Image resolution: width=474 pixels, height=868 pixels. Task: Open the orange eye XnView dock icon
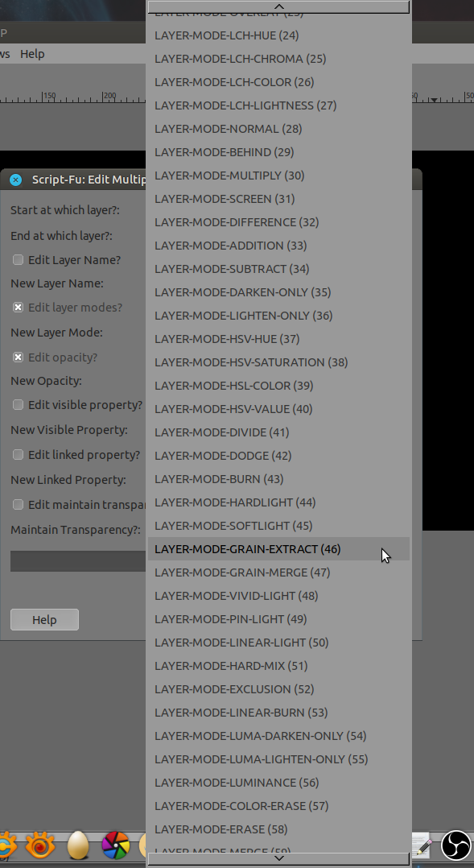point(39,845)
